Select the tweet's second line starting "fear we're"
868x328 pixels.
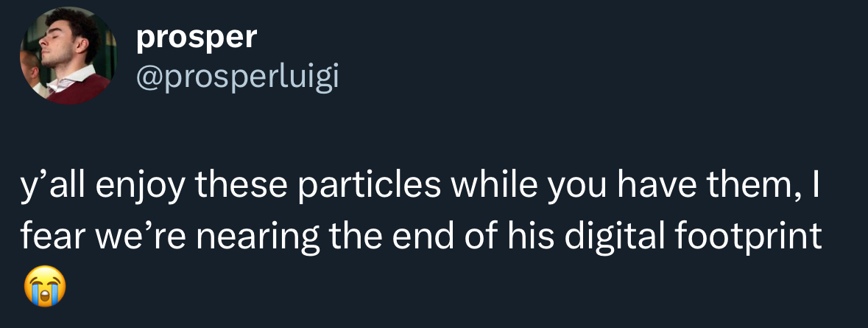pos(421,237)
